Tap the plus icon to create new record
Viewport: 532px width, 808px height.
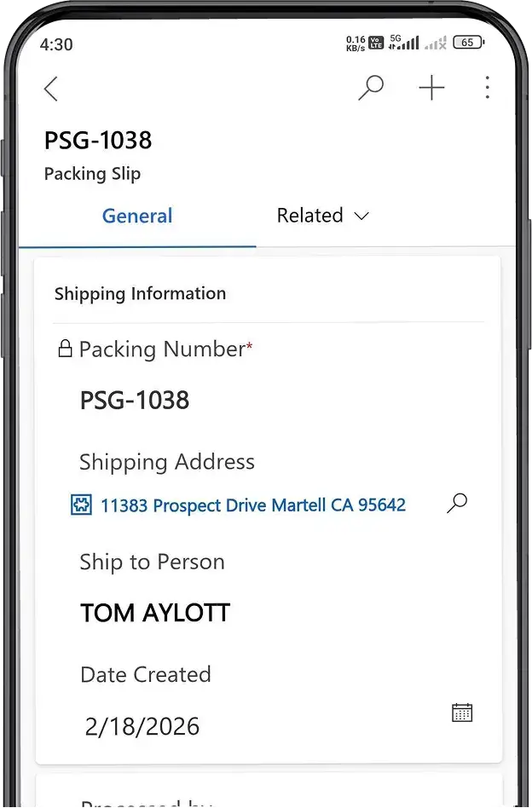coord(431,88)
